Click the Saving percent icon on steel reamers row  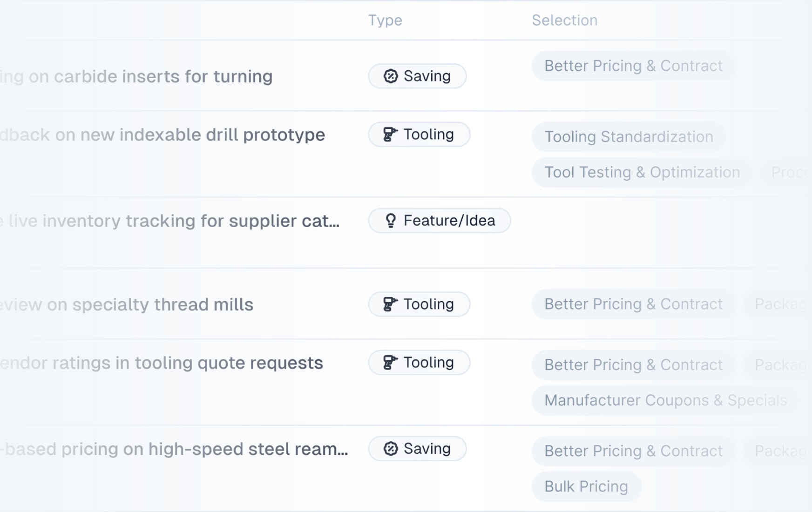tap(391, 449)
